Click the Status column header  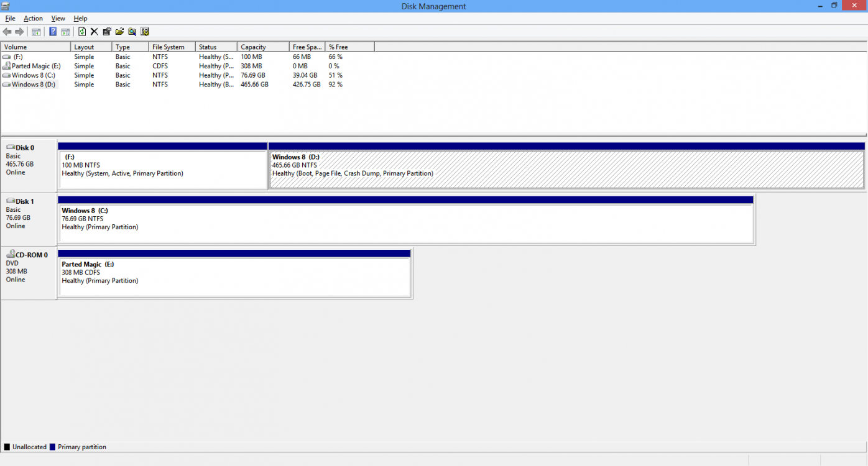(x=215, y=47)
